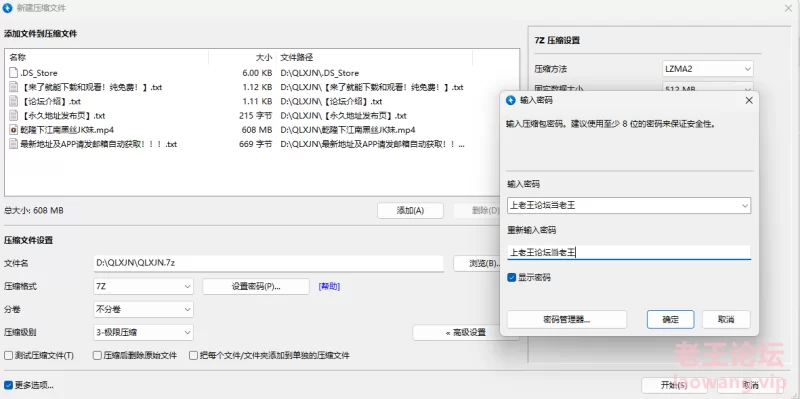Viewport: 800px width, 399px height.
Task: Click size value 215 字节
Action: pyautogui.click(x=256, y=116)
